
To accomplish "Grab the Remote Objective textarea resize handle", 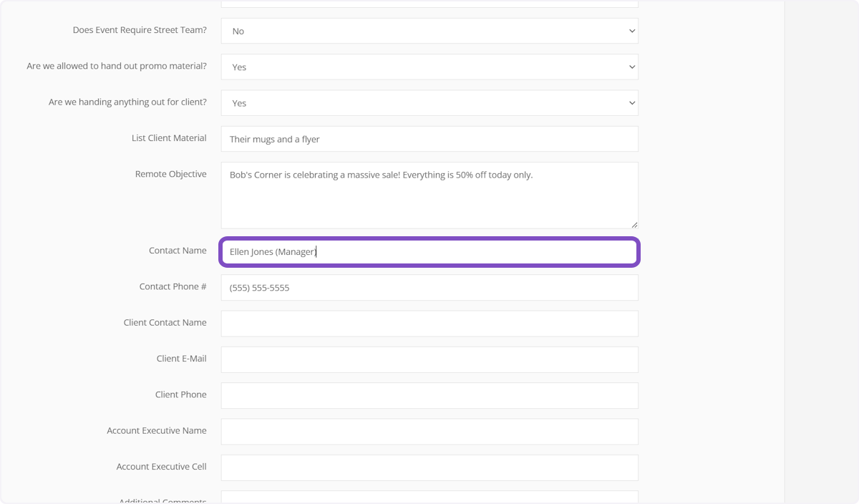I will pos(634,224).
